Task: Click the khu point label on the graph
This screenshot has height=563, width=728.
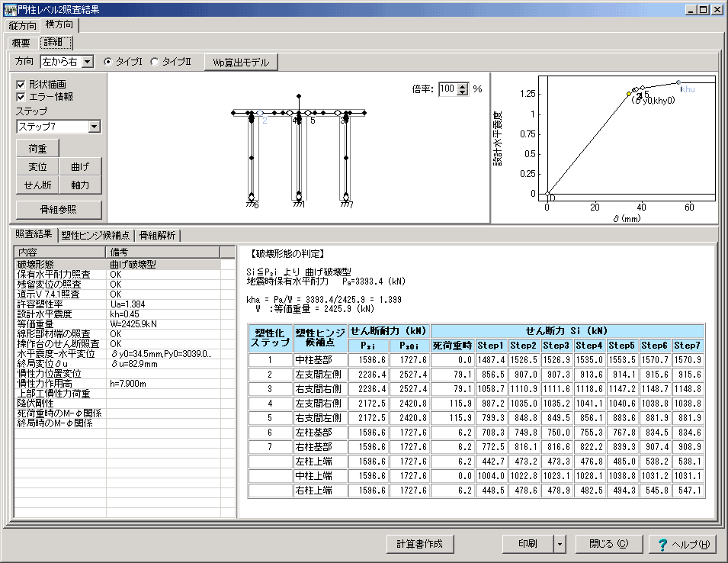Action: 688,89
